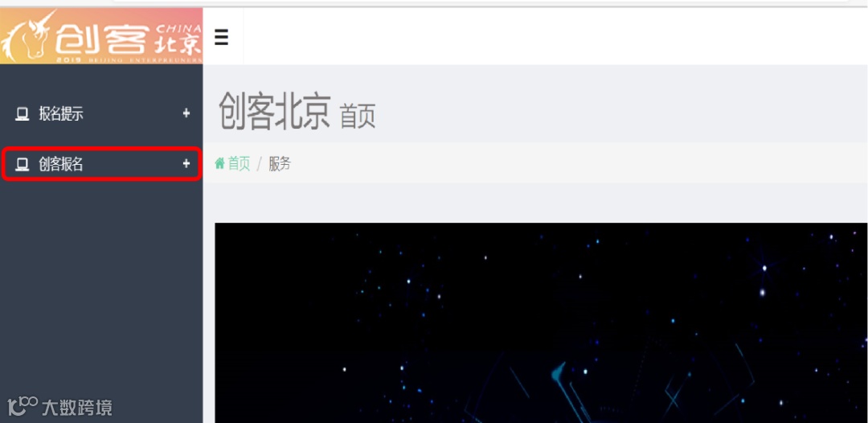
Task: Click the laptop icon beside 报名提示
Action: [x=22, y=114]
